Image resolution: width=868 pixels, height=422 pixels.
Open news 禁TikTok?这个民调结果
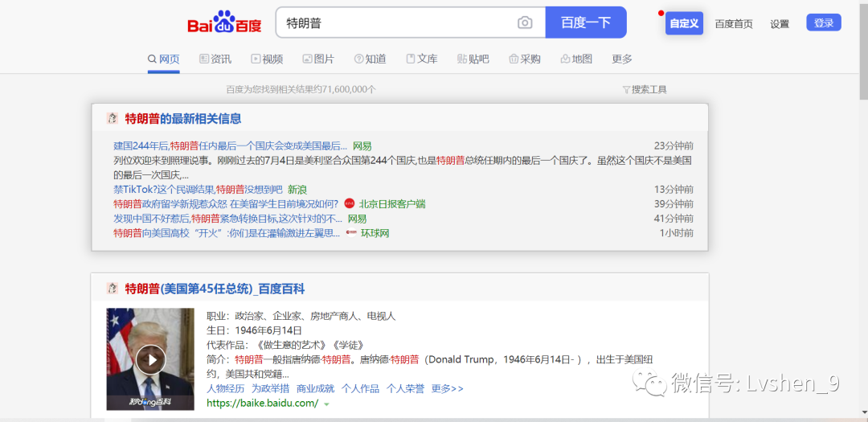click(199, 190)
